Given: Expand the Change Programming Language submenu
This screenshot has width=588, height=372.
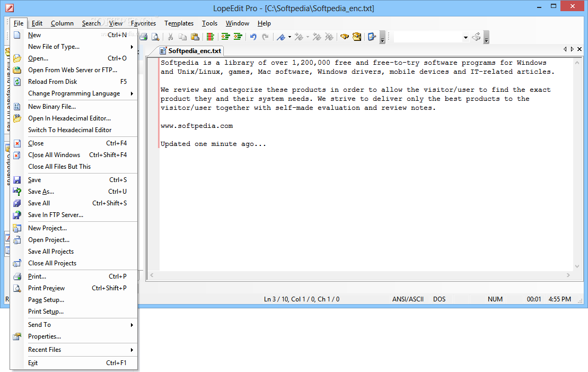Looking at the screenshot, I should [x=131, y=93].
